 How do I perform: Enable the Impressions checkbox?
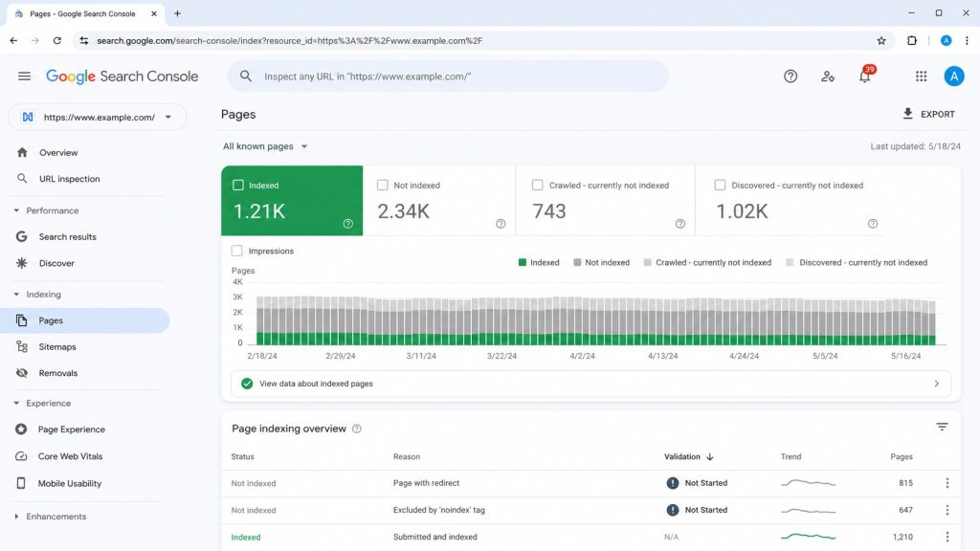pyautogui.click(x=237, y=251)
